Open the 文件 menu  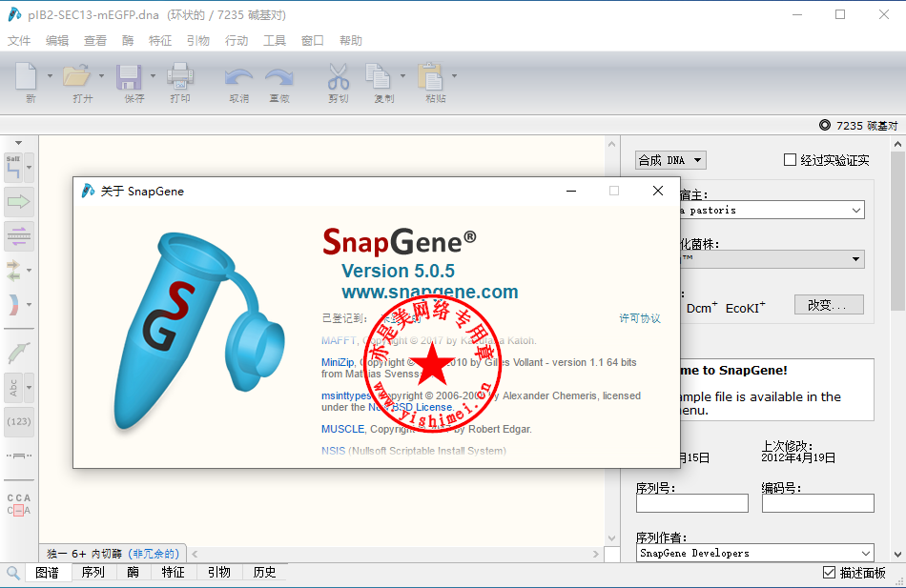(19, 40)
